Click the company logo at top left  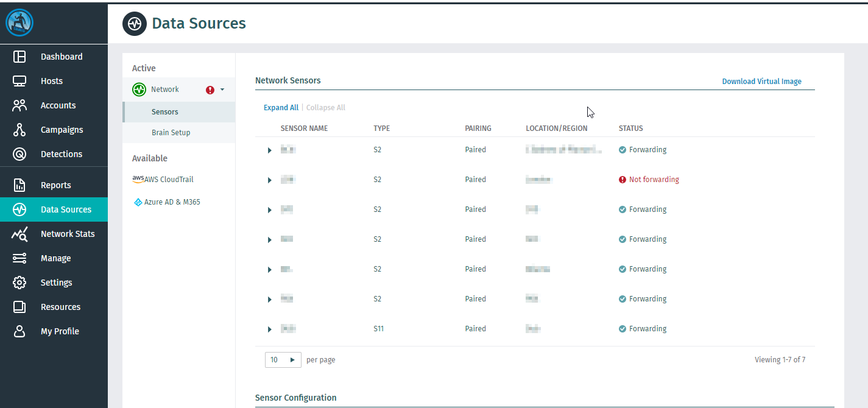[x=19, y=23]
